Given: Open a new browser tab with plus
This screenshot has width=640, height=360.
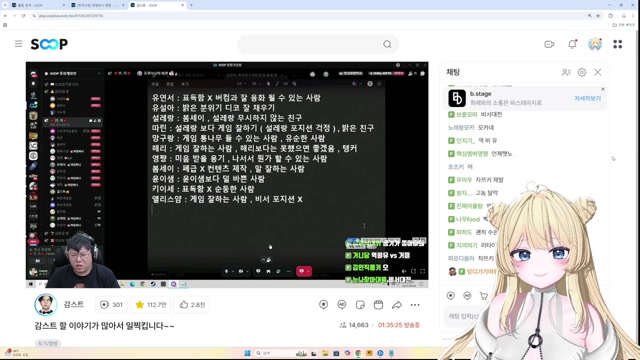Looking at the screenshot, I should click(191, 5).
